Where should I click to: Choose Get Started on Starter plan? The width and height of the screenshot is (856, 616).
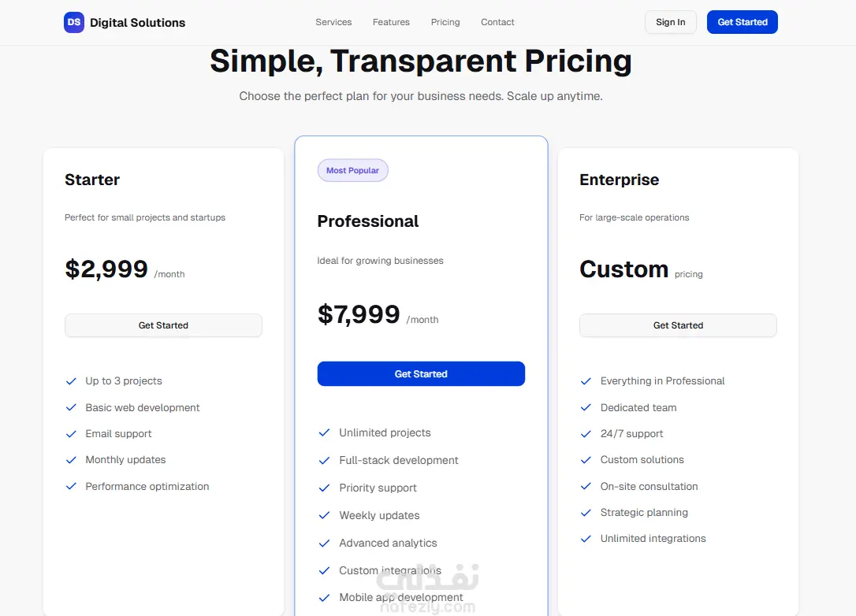(163, 325)
